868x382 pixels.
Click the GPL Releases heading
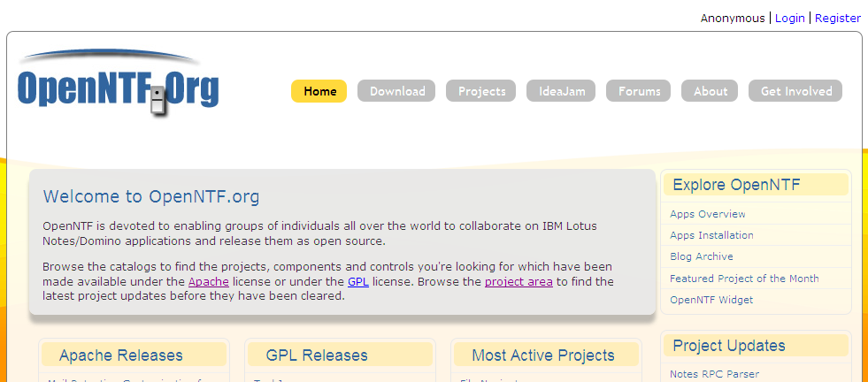point(317,355)
